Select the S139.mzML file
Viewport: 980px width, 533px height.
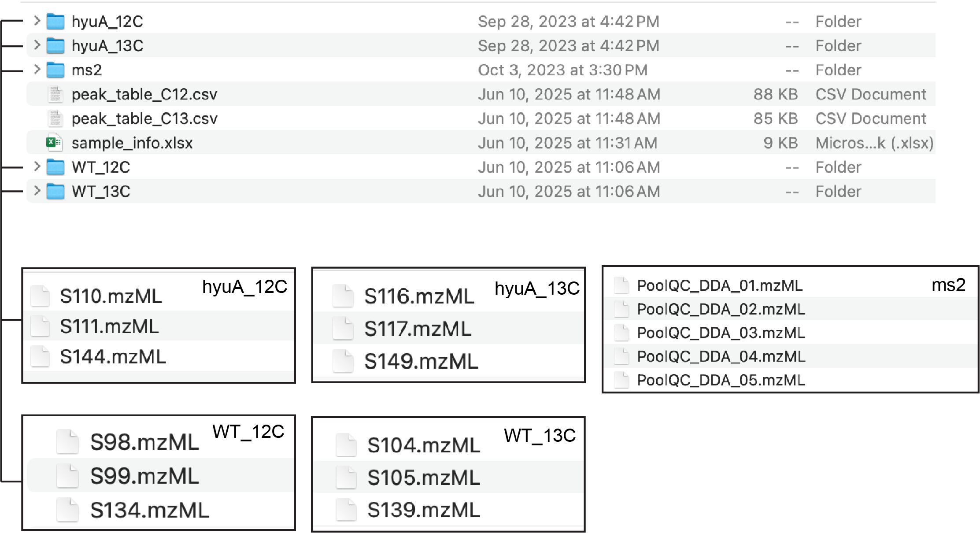coord(424,510)
